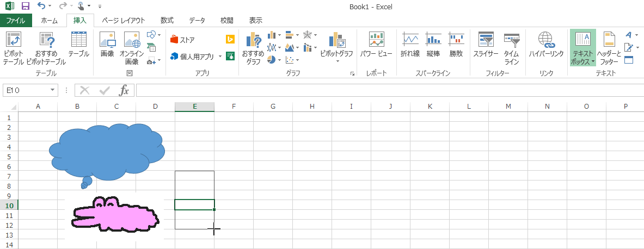Redo the last undone action

point(63,6)
